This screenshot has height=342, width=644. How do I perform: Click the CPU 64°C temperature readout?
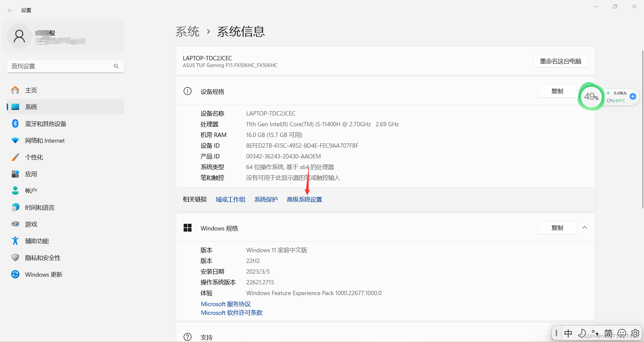coord(616,100)
